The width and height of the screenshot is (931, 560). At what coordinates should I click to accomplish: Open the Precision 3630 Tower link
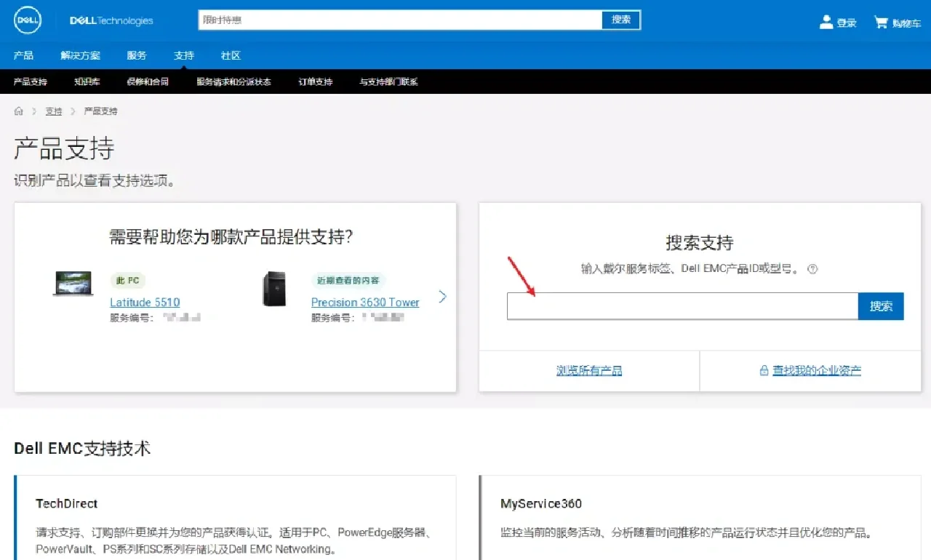click(x=365, y=303)
